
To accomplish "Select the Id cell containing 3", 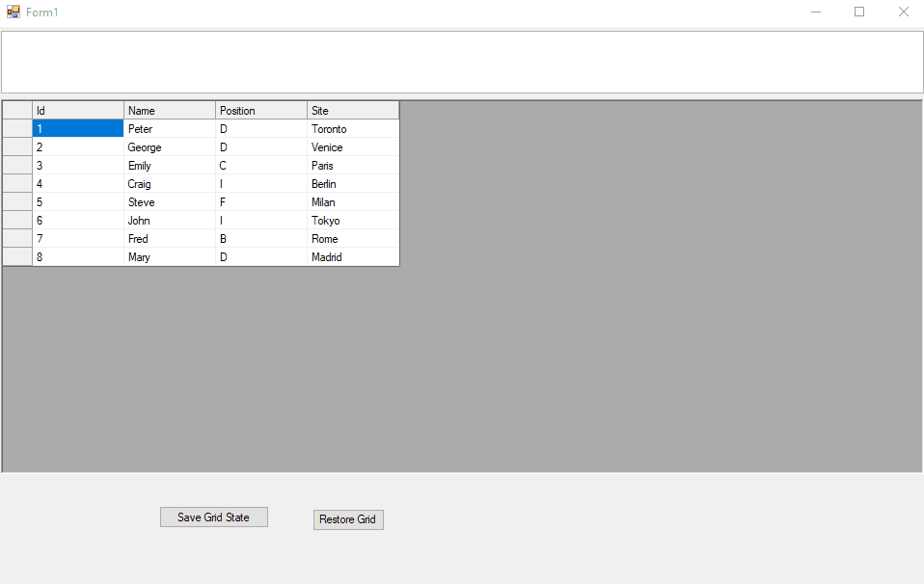I will 78,165.
